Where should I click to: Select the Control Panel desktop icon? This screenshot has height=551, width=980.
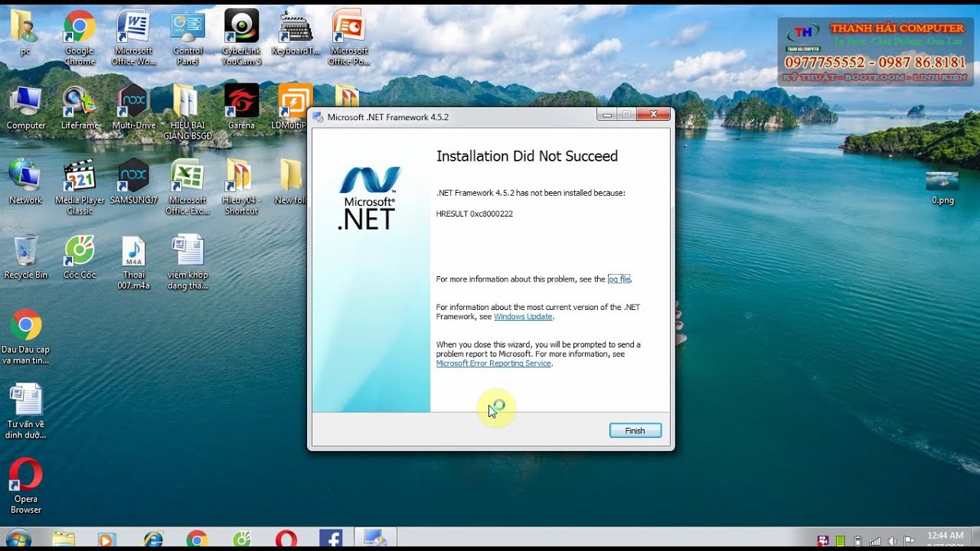188,38
